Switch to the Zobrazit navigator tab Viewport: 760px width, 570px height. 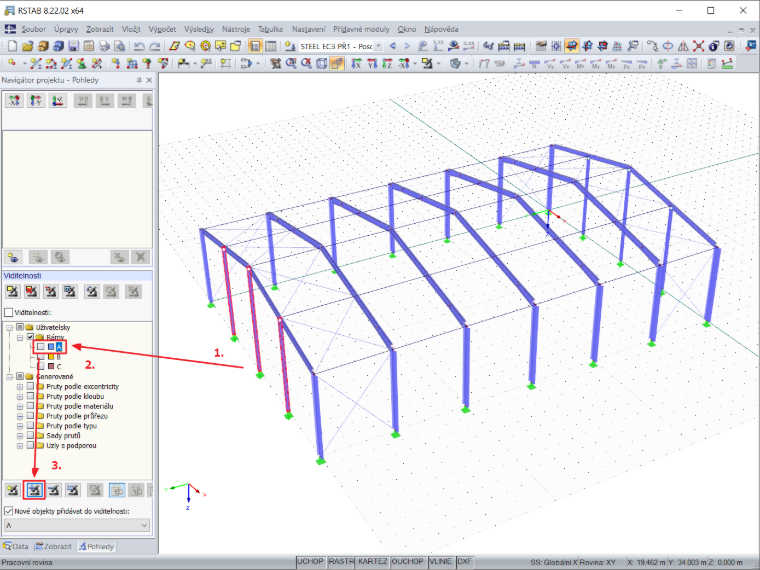tap(54, 546)
